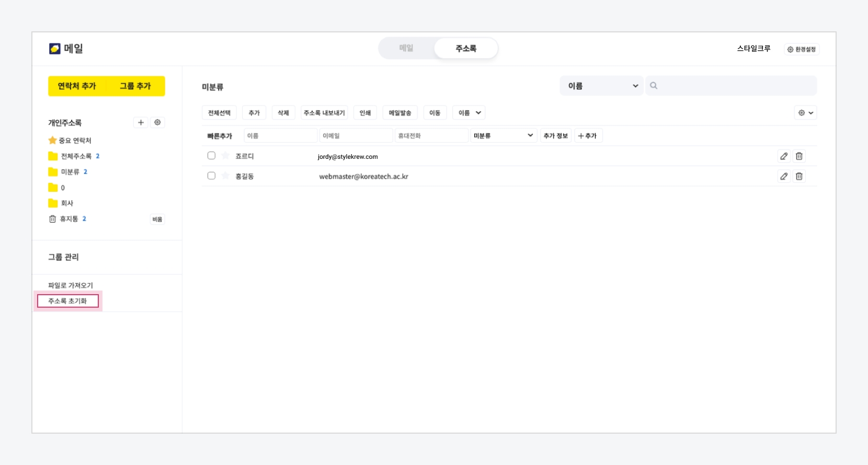Image resolution: width=868 pixels, height=465 pixels.
Task: Star the 홍길동 contact as important
Action: coord(225,176)
